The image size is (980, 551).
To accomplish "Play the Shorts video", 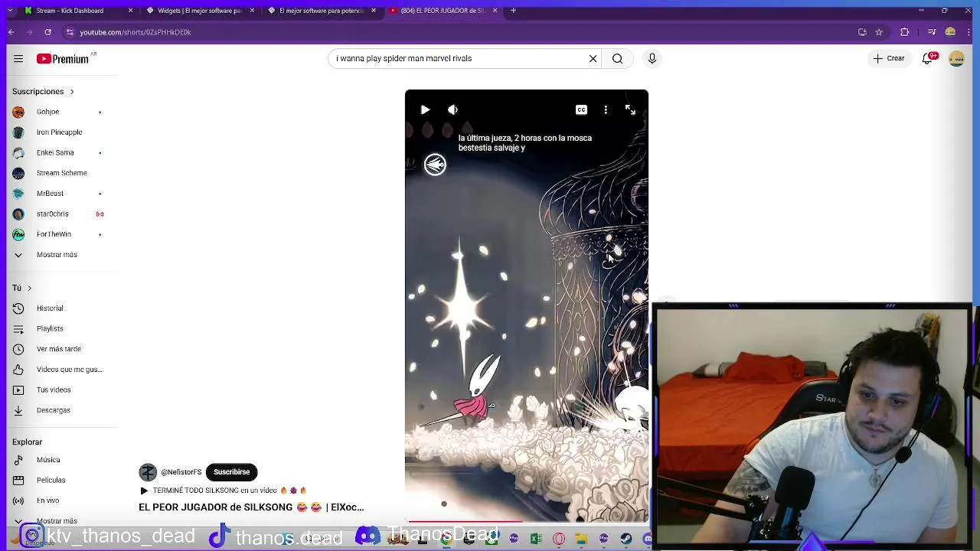I will tap(425, 109).
